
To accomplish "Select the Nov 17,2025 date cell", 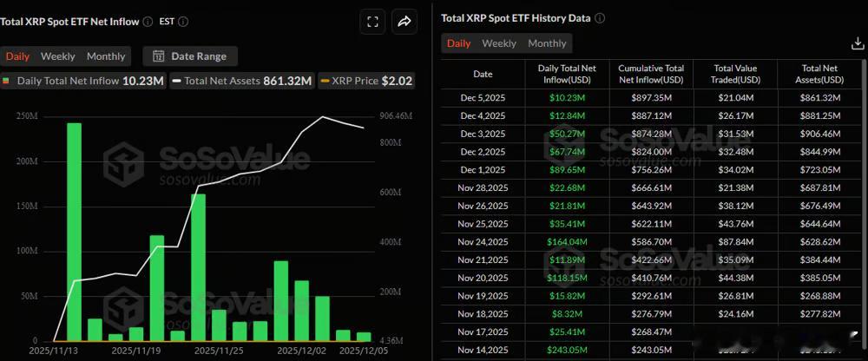I will coord(483,331).
